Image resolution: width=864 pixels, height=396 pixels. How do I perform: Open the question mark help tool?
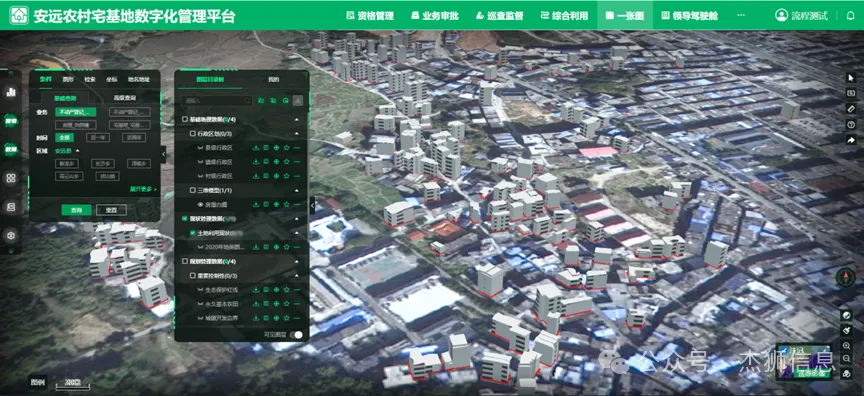[850, 124]
